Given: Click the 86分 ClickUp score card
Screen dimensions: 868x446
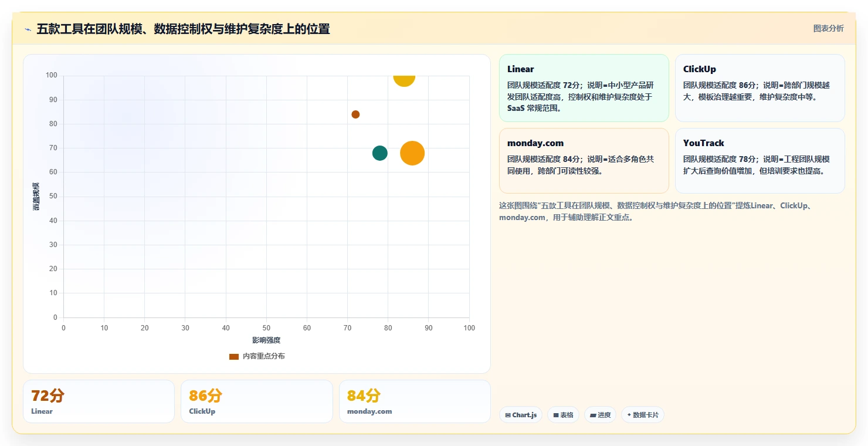Looking at the screenshot, I should click(x=257, y=401).
